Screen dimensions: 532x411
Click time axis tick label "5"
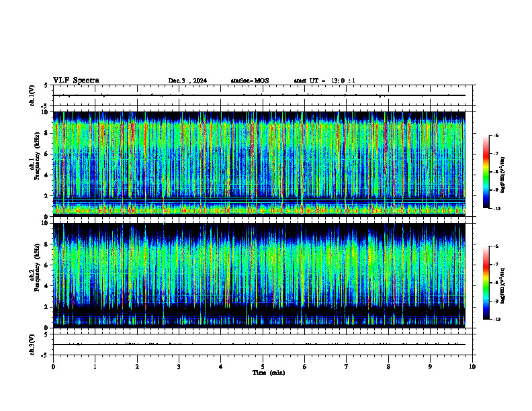pos(263,367)
